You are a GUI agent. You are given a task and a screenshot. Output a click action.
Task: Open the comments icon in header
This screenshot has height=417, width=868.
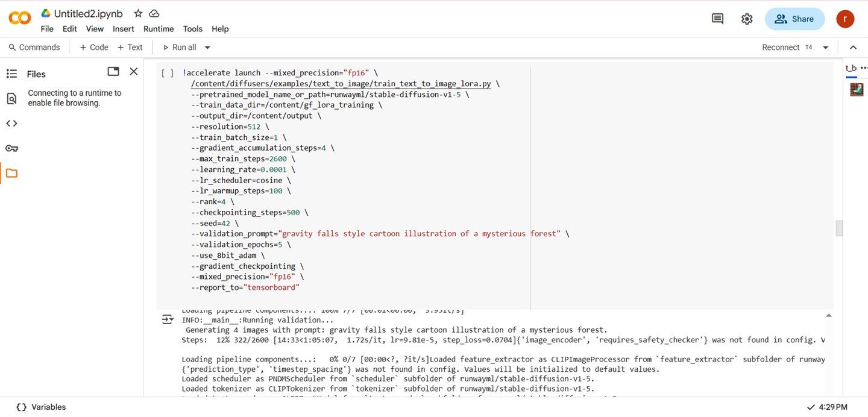tap(717, 19)
